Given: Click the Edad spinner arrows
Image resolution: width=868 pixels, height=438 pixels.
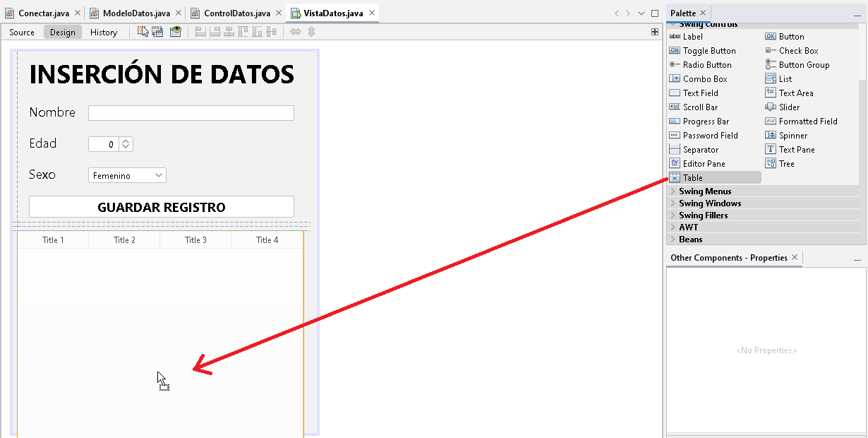Looking at the screenshot, I should (126, 144).
